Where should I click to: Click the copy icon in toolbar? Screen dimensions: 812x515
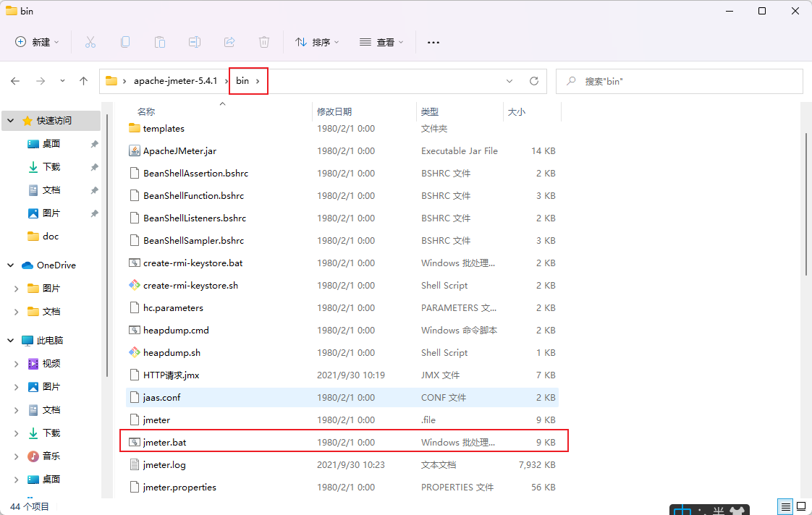tap(124, 42)
